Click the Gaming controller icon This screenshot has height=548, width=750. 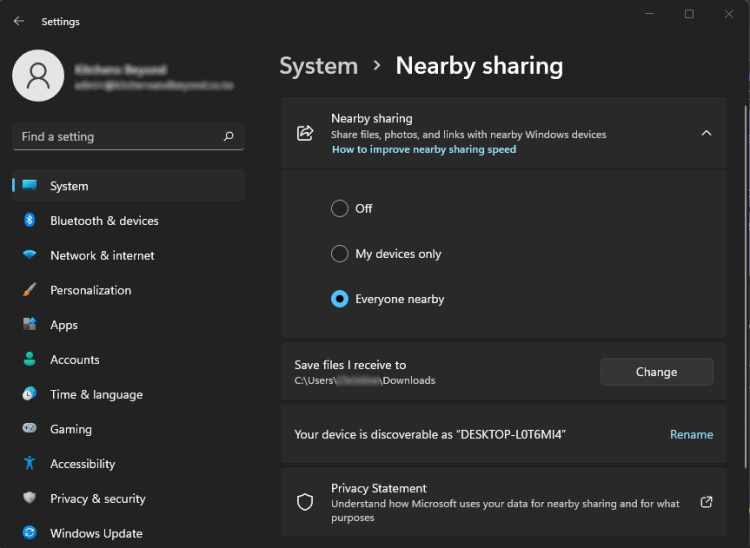[x=30, y=429]
